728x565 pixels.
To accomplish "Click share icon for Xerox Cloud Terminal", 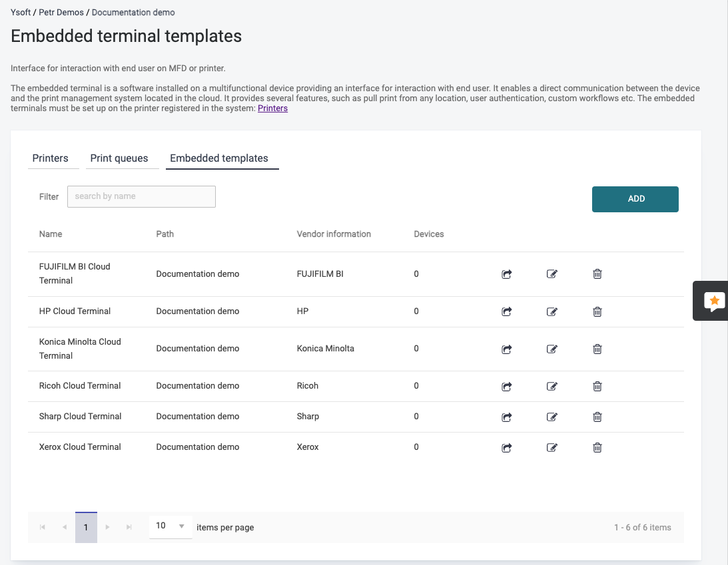I will point(506,447).
